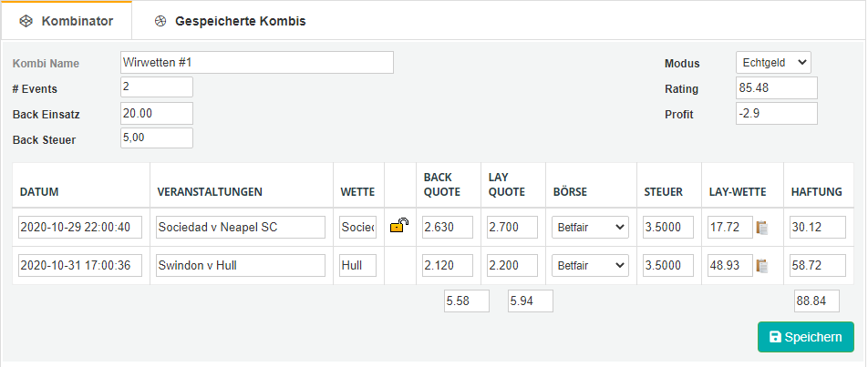Click the Kombinator tab cube icon

(x=26, y=22)
